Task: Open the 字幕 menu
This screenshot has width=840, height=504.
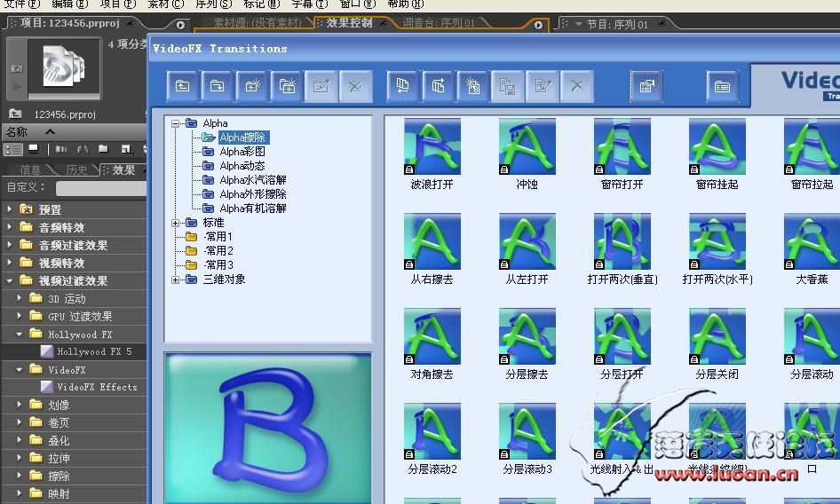Action: [310, 4]
